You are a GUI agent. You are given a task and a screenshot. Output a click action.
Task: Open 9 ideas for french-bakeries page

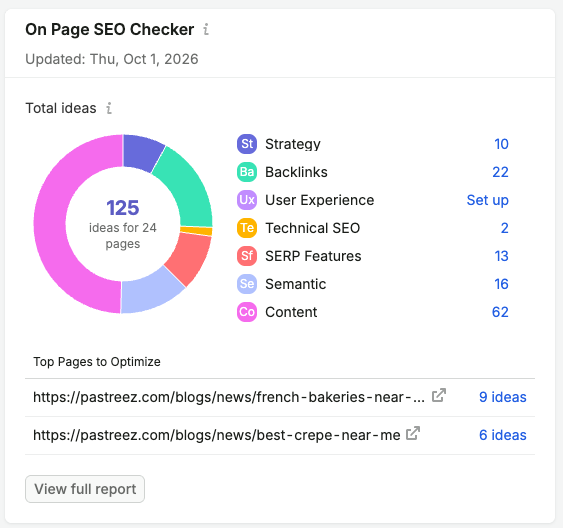coord(503,397)
